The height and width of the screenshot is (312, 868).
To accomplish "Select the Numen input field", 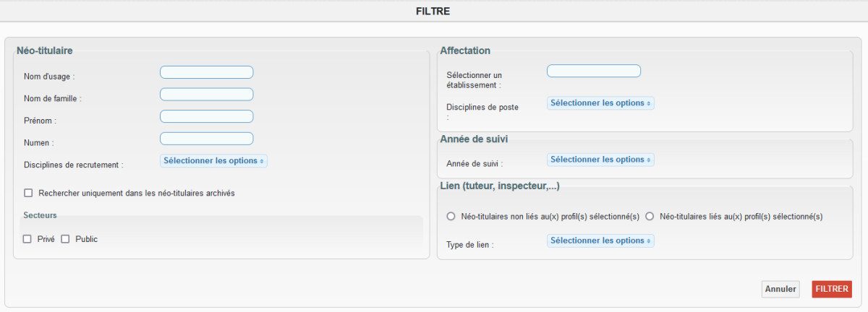I will tap(206, 139).
